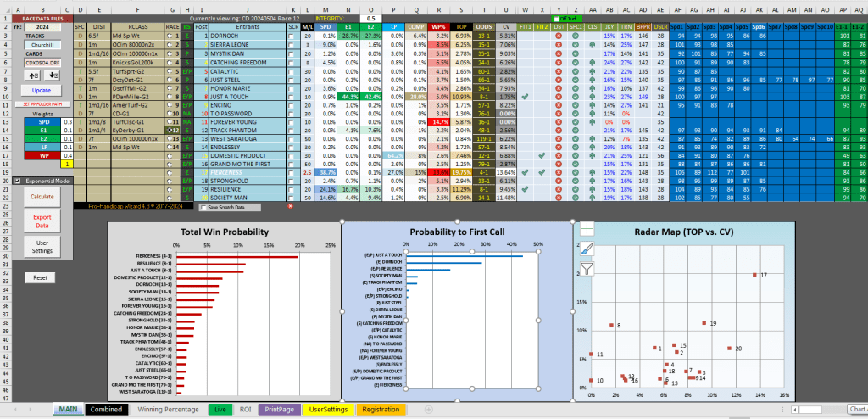Click the down-arrow card sort button
This screenshot has width=868, height=419.
53,75
